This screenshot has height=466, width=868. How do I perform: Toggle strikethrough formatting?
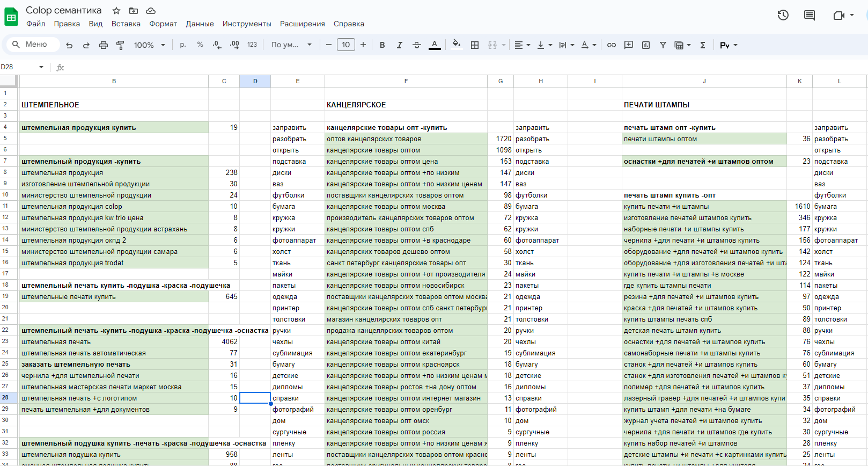[417, 45]
